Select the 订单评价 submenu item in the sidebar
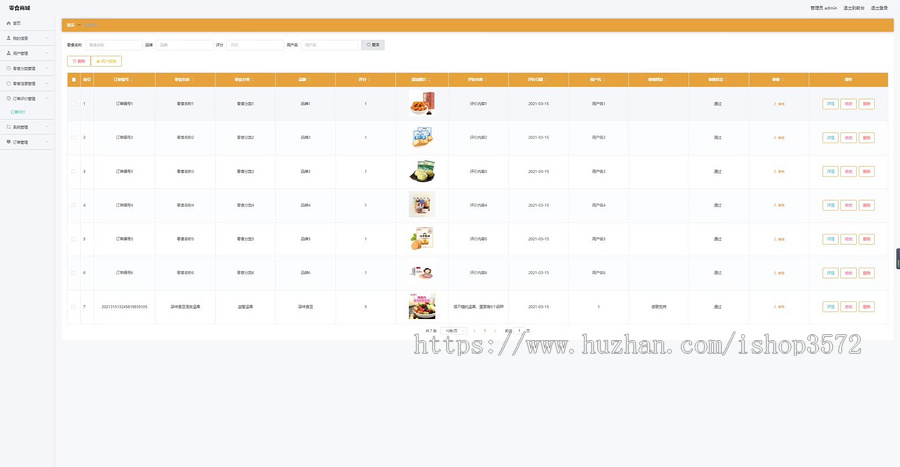Viewport: 900px width, 467px height. tap(18, 112)
